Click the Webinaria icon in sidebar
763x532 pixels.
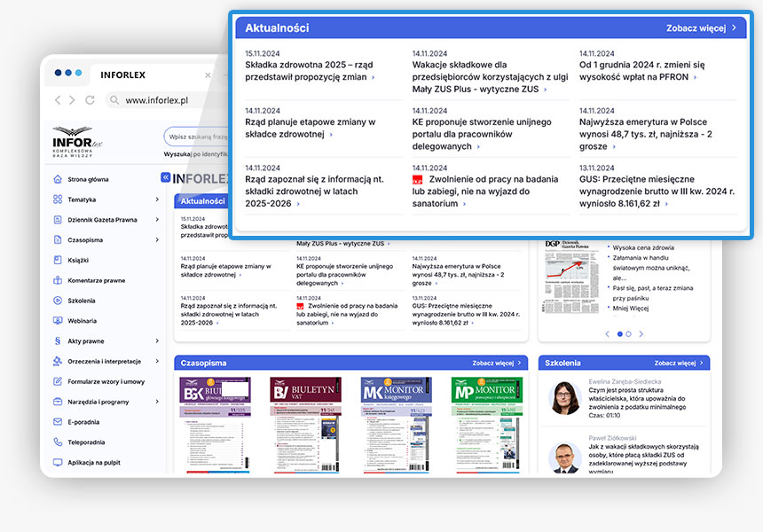click(58, 320)
